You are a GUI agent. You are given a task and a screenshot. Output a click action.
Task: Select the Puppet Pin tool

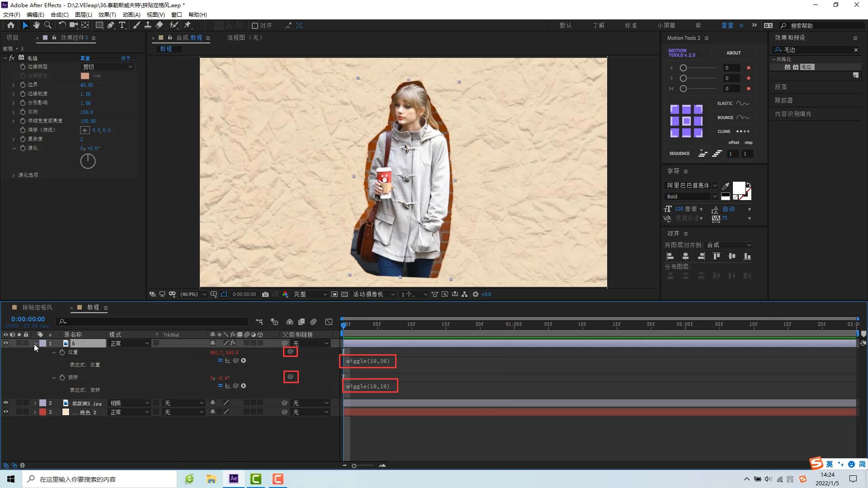tap(188, 25)
